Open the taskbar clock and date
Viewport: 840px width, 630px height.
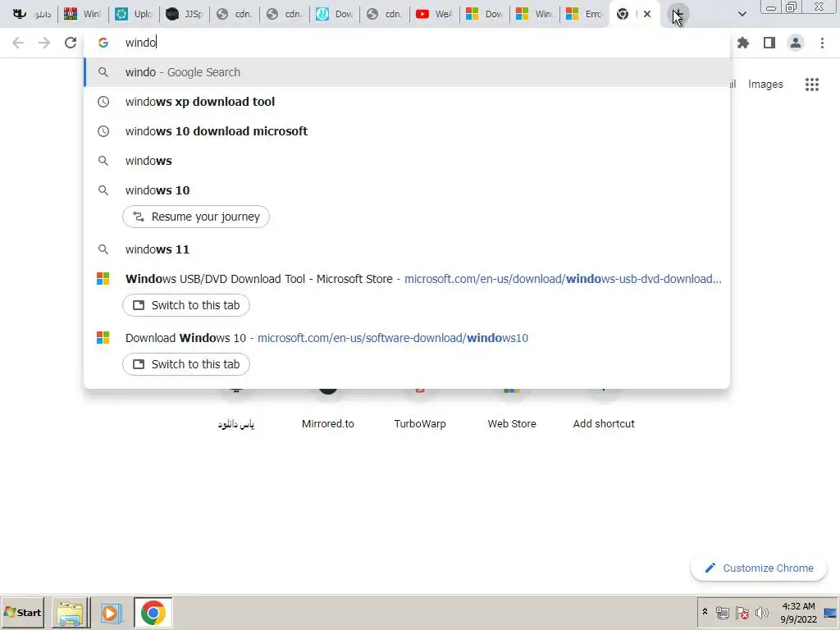(798, 612)
